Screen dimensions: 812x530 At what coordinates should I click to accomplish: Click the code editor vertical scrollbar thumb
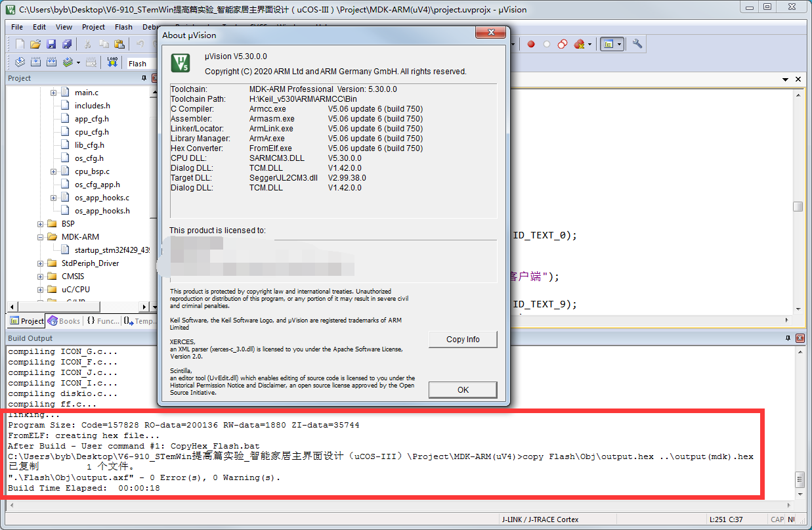798,206
